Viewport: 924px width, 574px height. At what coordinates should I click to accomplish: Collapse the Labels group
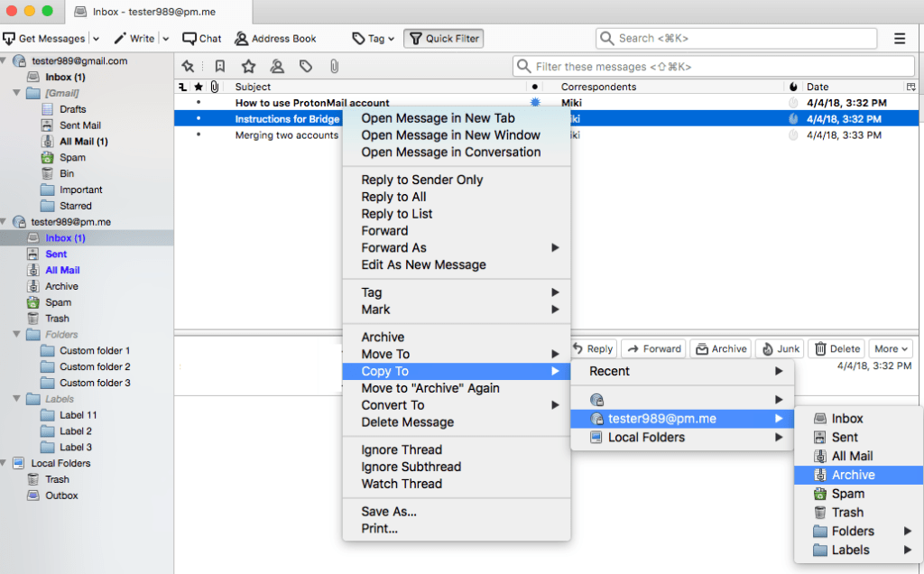point(17,399)
